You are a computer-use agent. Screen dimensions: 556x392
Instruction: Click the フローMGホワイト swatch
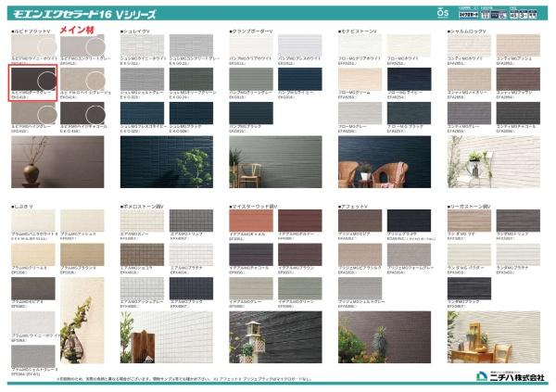point(410,45)
